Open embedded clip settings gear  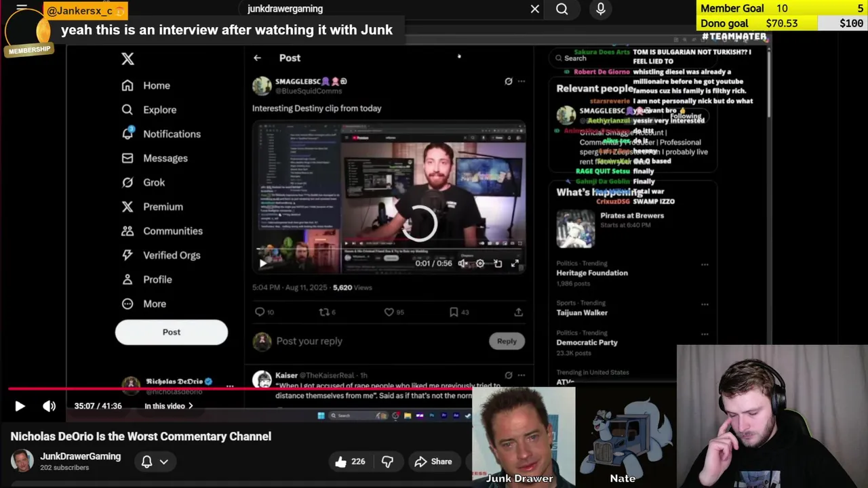[x=480, y=264]
